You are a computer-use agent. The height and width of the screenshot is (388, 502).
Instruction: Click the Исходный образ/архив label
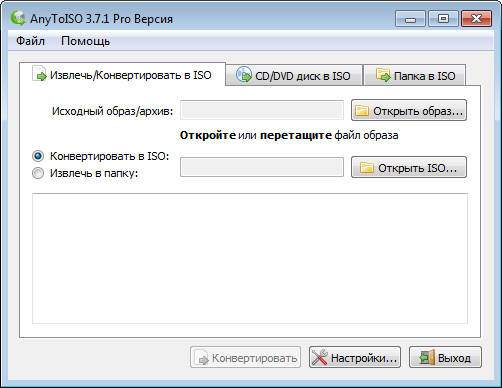[112, 111]
